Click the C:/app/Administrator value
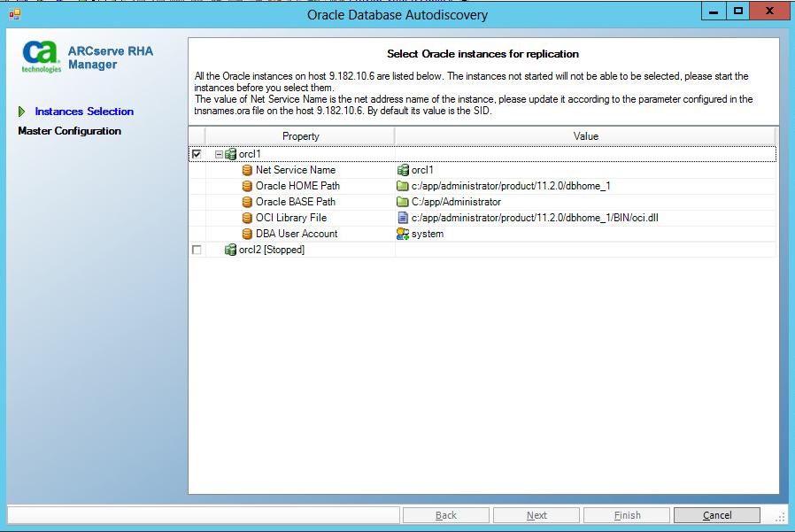The image size is (795, 532). 456,202
